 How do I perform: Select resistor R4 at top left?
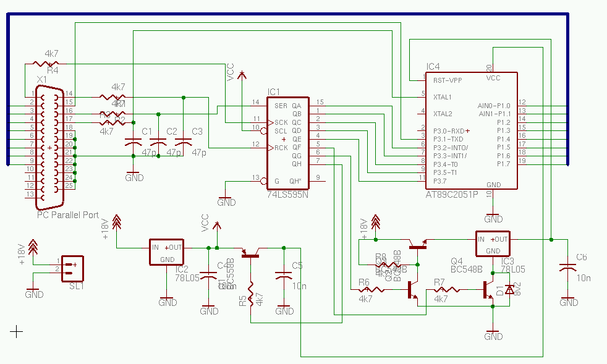click(46, 63)
